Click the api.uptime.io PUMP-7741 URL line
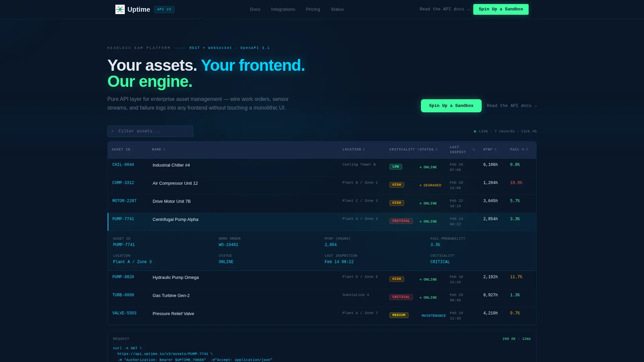644x362 pixels. point(165,354)
